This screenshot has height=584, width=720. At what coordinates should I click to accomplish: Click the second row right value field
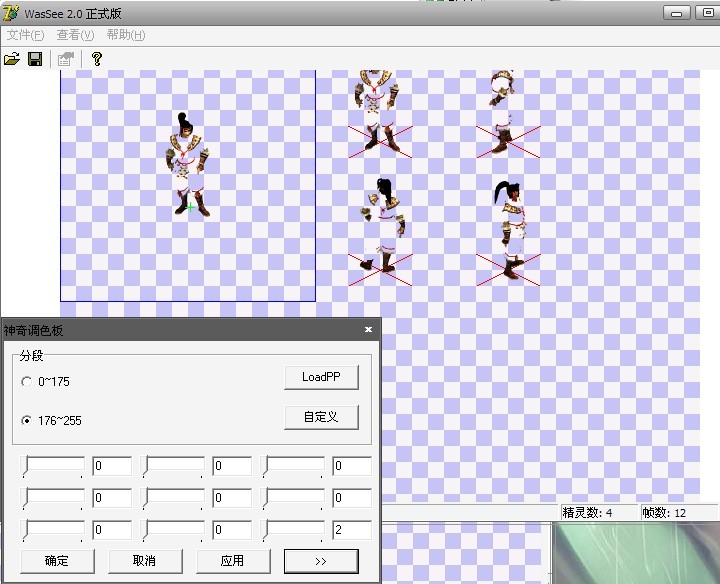tap(352, 498)
